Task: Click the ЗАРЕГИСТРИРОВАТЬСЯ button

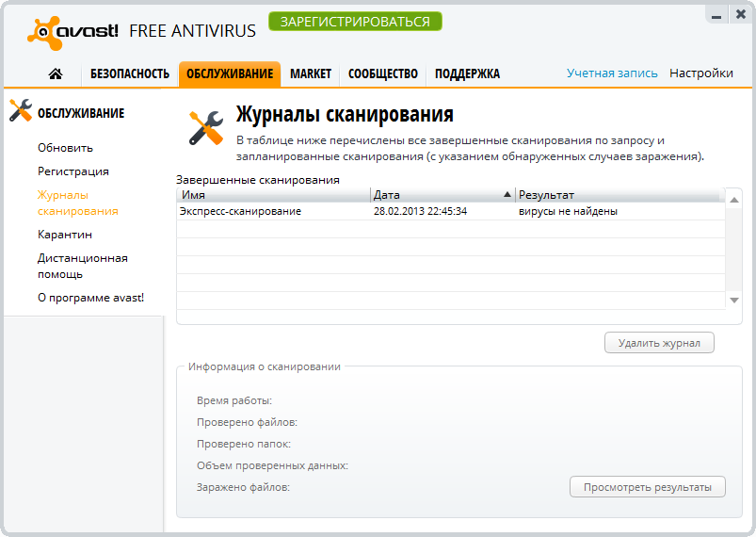Action: click(x=355, y=22)
